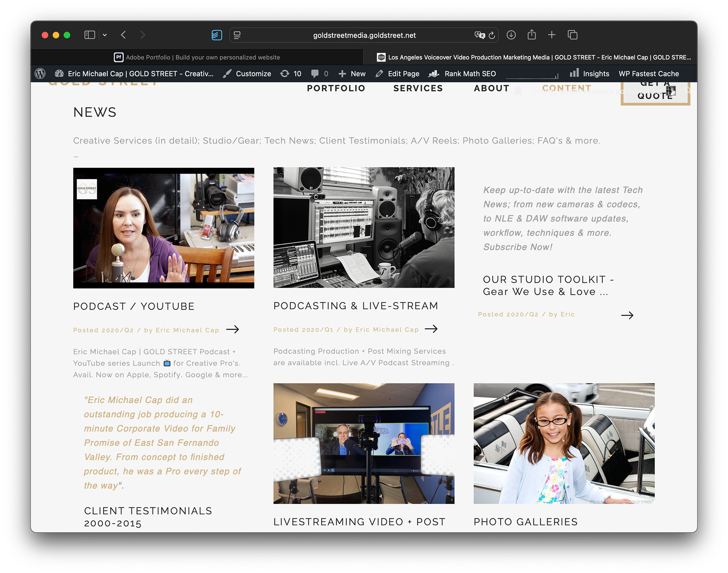
Task: Open the comments bubble showing 0
Action: (x=319, y=74)
